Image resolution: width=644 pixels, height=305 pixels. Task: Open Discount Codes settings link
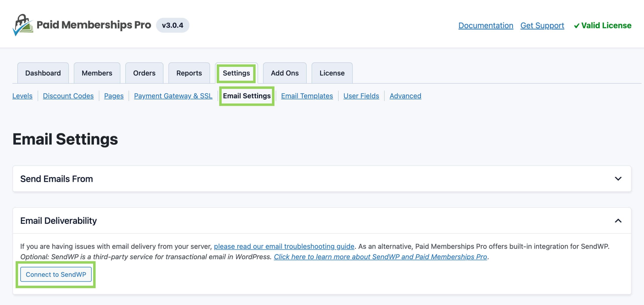tap(68, 96)
